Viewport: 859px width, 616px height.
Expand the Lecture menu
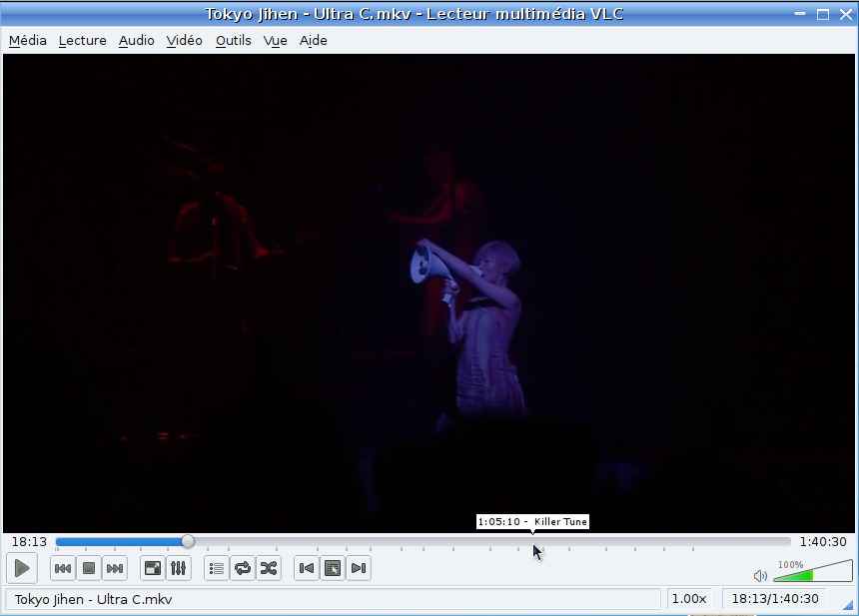(x=82, y=41)
